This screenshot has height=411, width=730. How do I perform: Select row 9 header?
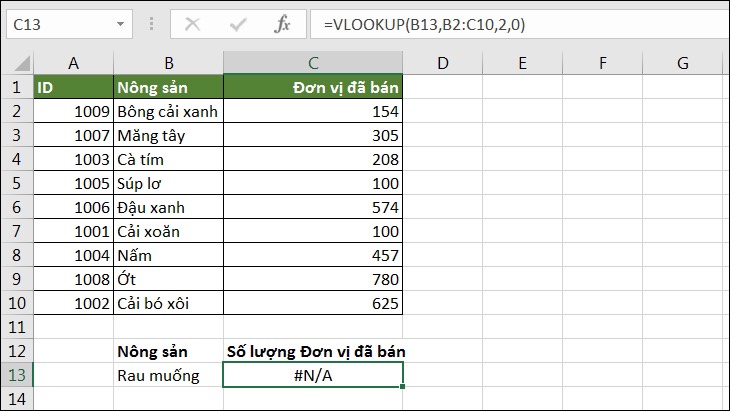point(17,279)
